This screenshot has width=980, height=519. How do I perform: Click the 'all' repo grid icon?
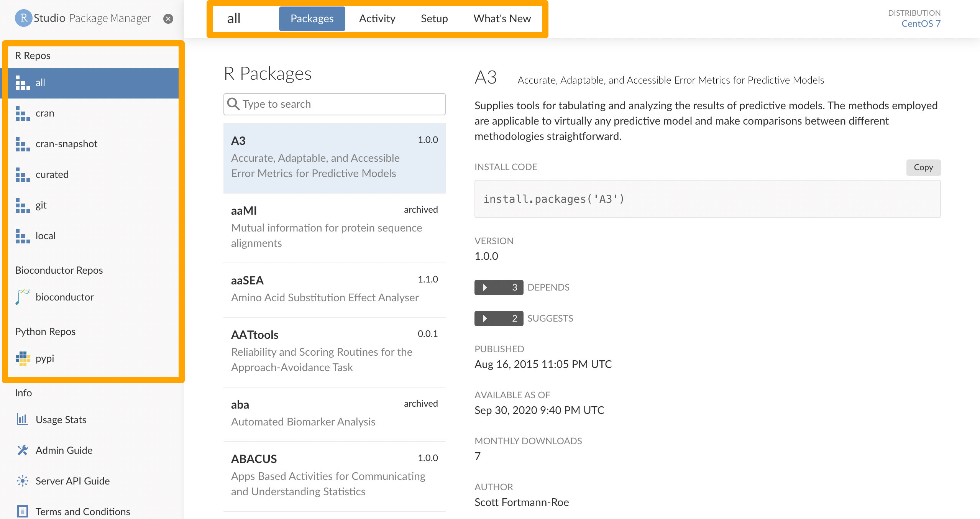[23, 83]
